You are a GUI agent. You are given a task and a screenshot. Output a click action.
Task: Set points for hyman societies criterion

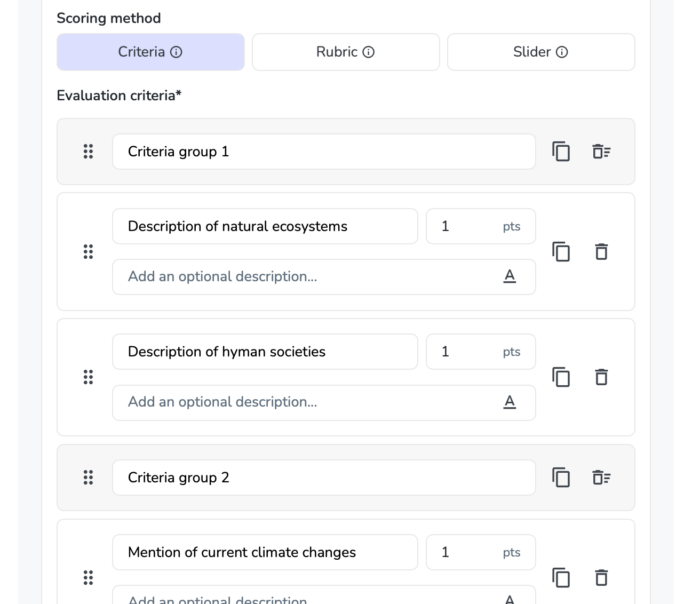click(x=481, y=352)
